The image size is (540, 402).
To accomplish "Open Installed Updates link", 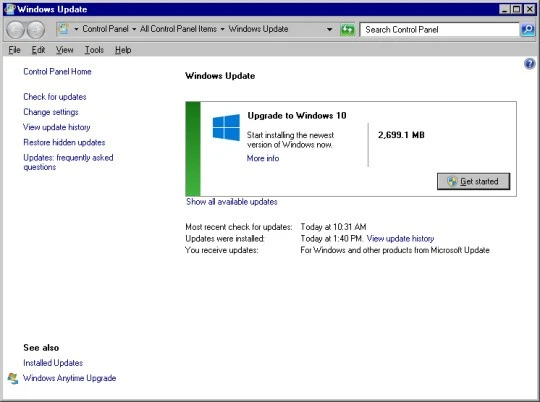I will click(53, 363).
